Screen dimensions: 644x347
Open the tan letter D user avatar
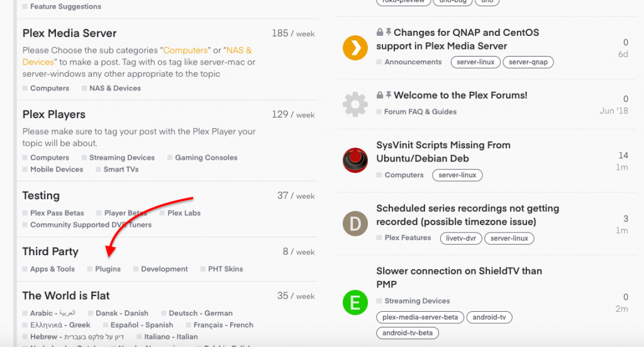(355, 223)
